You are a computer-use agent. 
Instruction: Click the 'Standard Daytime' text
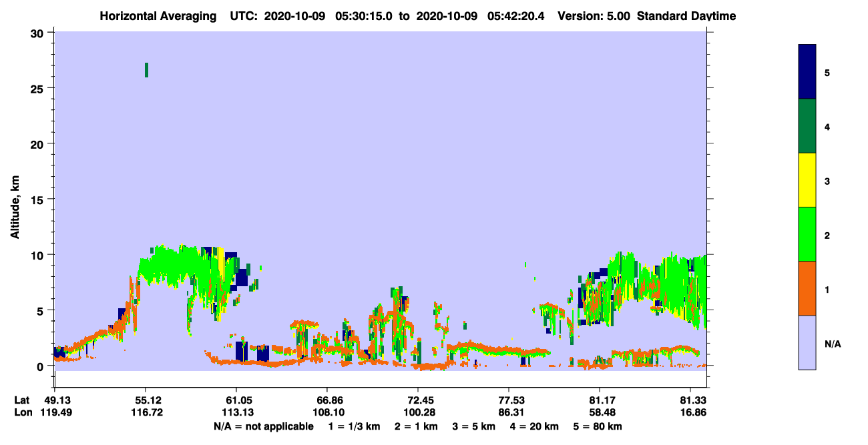coord(686,16)
